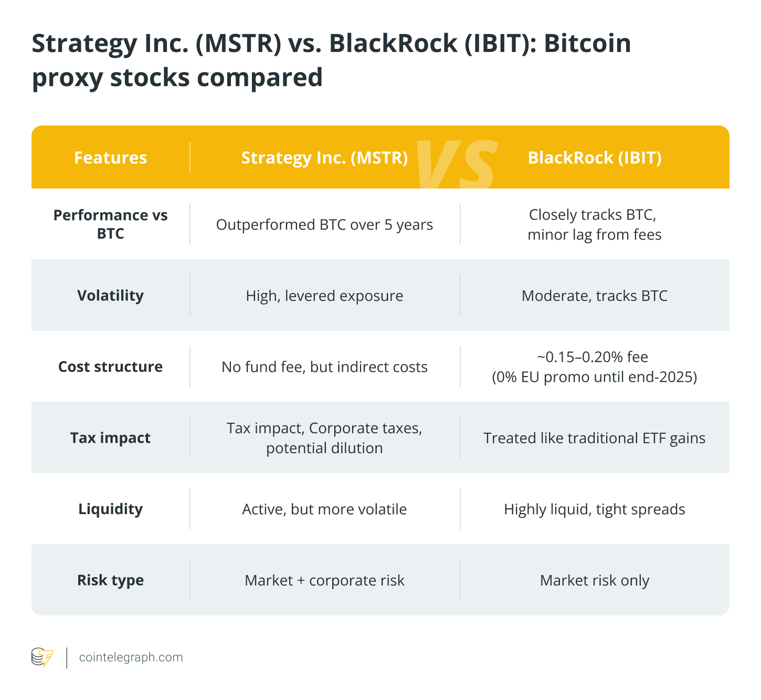Click the Highly liquid, tight spreads cell
The height and width of the screenshot is (700, 761).
click(594, 509)
